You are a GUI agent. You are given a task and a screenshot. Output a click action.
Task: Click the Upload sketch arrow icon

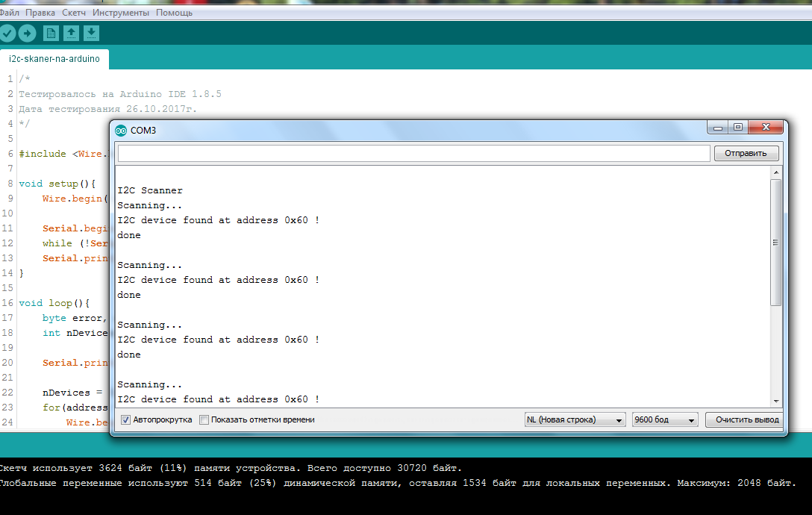pos(27,33)
